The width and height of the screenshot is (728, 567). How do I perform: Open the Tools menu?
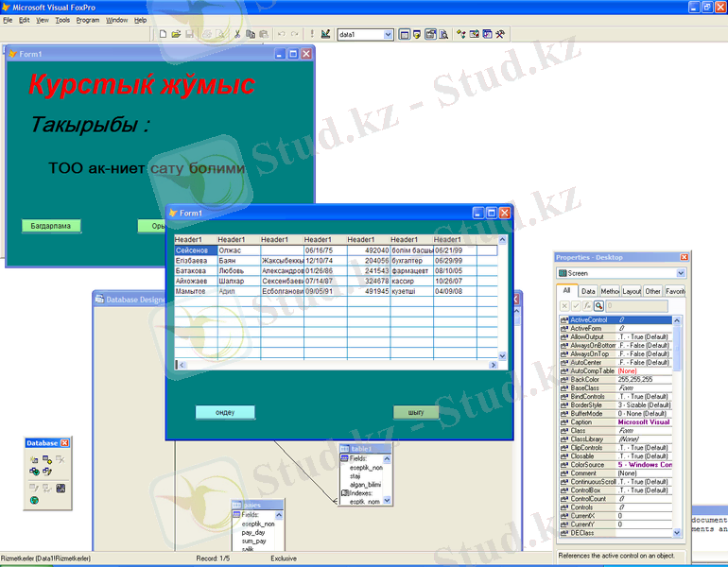pos(62,20)
